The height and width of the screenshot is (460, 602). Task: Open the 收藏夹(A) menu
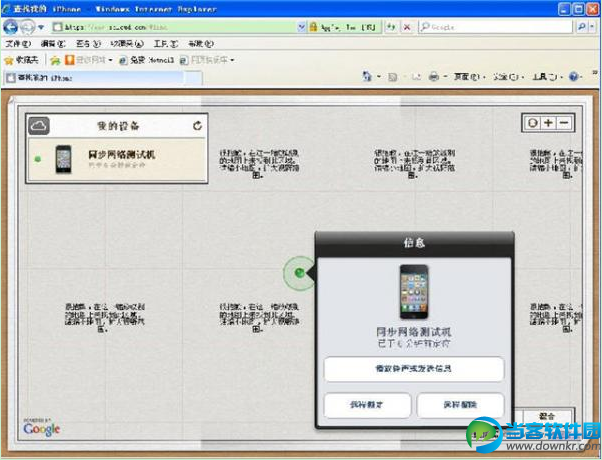coord(127,44)
